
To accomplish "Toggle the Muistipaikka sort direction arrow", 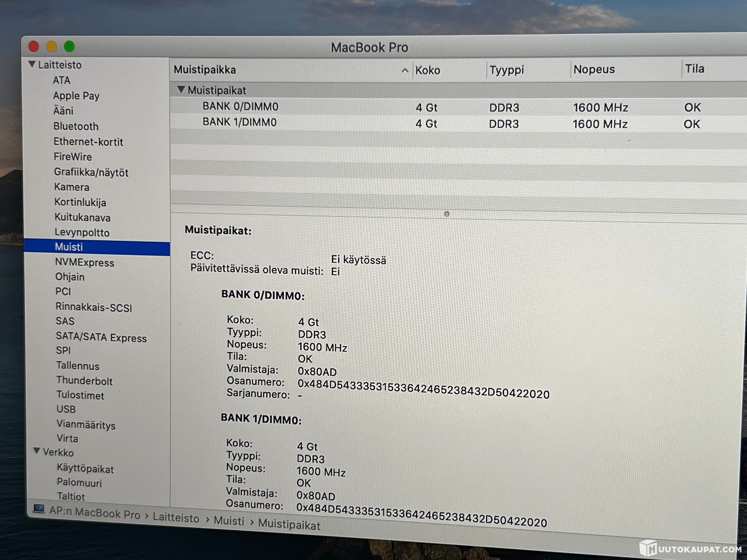I will point(405,70).
